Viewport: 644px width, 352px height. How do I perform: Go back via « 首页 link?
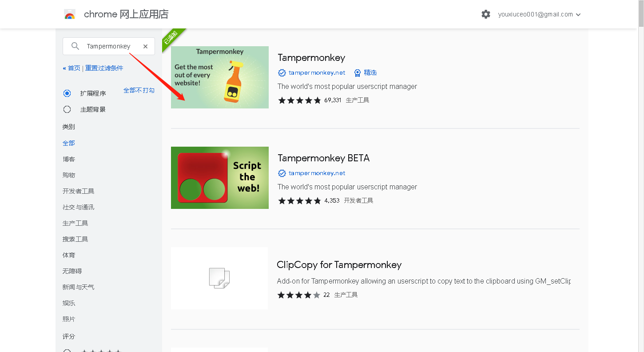(72, 68)
